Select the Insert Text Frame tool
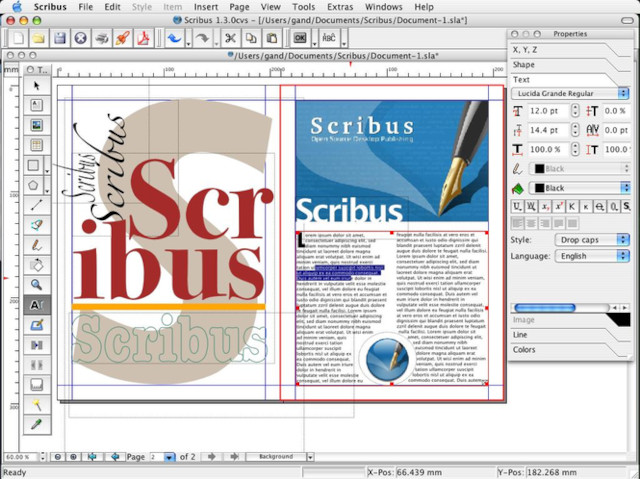This screenshot has height=479, width=640. (37, 105)
